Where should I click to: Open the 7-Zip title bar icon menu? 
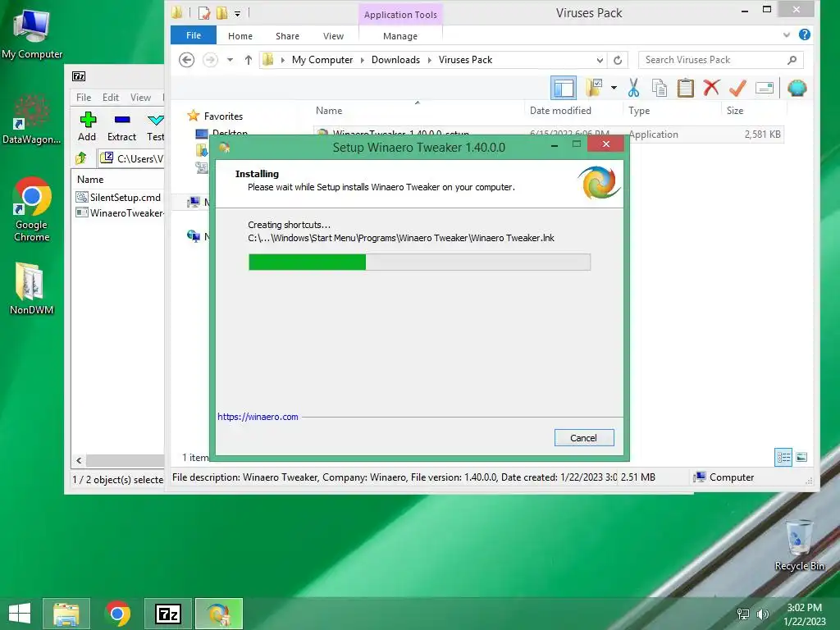79,76
